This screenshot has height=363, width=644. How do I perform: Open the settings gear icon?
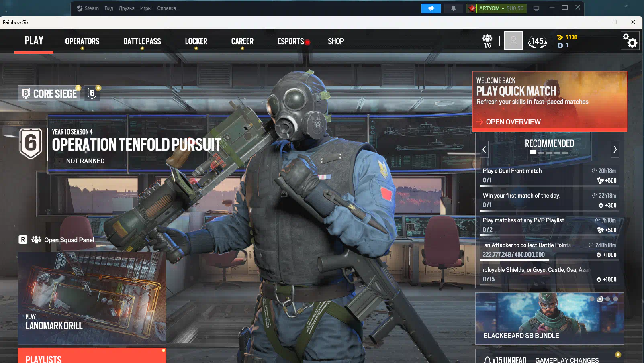[630, 41]
